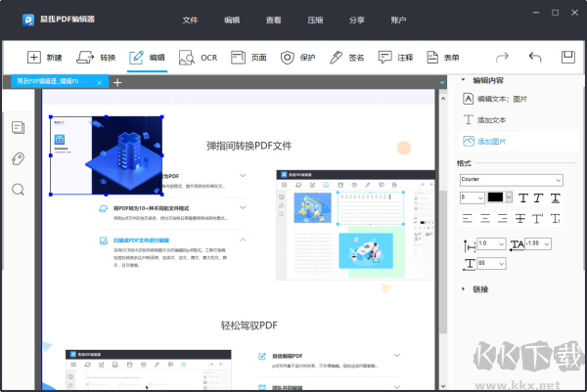Click the undo arrow icon
The image size is (587, 392).
click(535, 58)
